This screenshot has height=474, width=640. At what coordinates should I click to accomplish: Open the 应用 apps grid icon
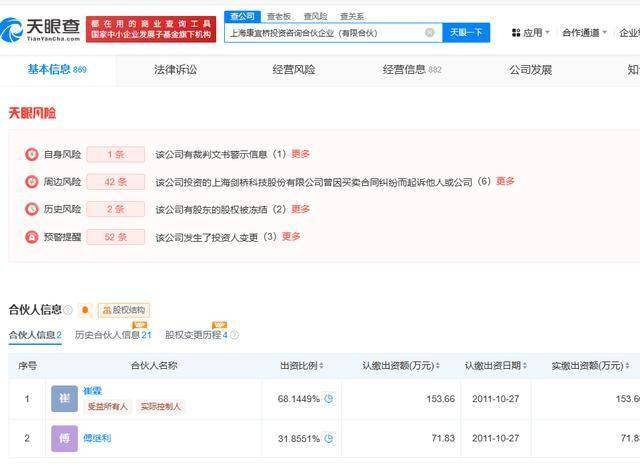(516, 33)
